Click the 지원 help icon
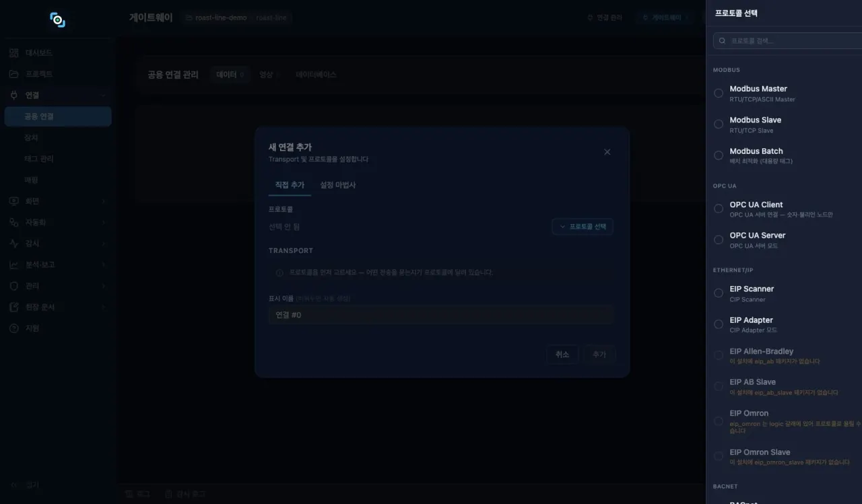The width and height of the screenshot is (862, 504). click(x=13, y=328)
